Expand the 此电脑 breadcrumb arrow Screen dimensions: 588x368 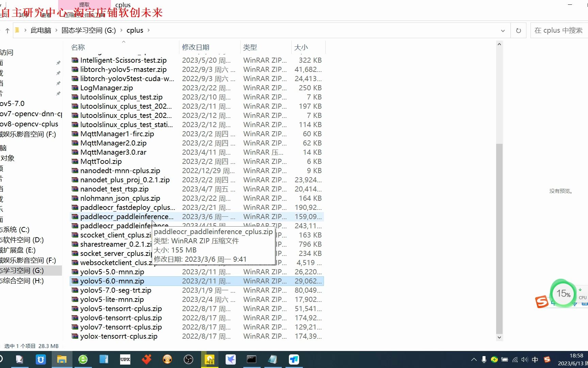(x=56, y=30)
